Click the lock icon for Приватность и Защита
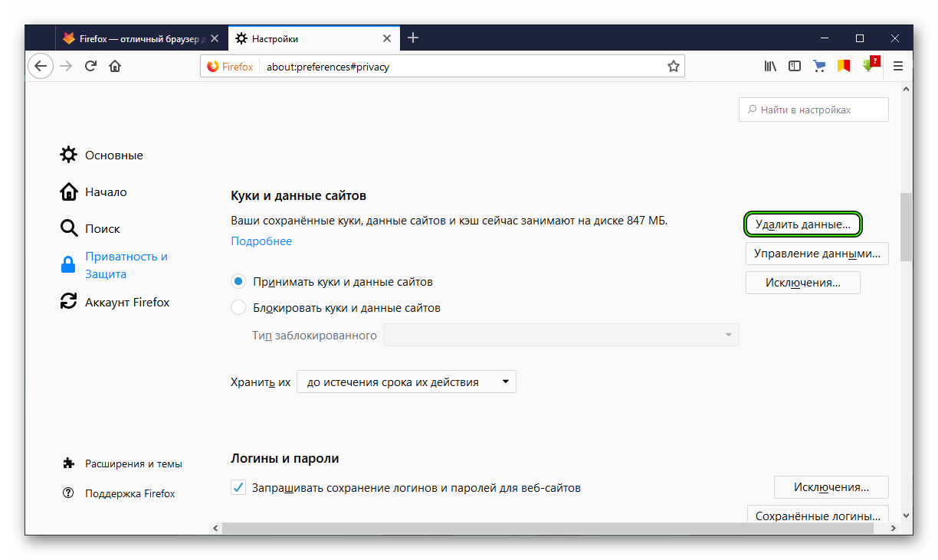Image resolution: width=938 pixels, height=560 pixels. click(x=68, y=265)
